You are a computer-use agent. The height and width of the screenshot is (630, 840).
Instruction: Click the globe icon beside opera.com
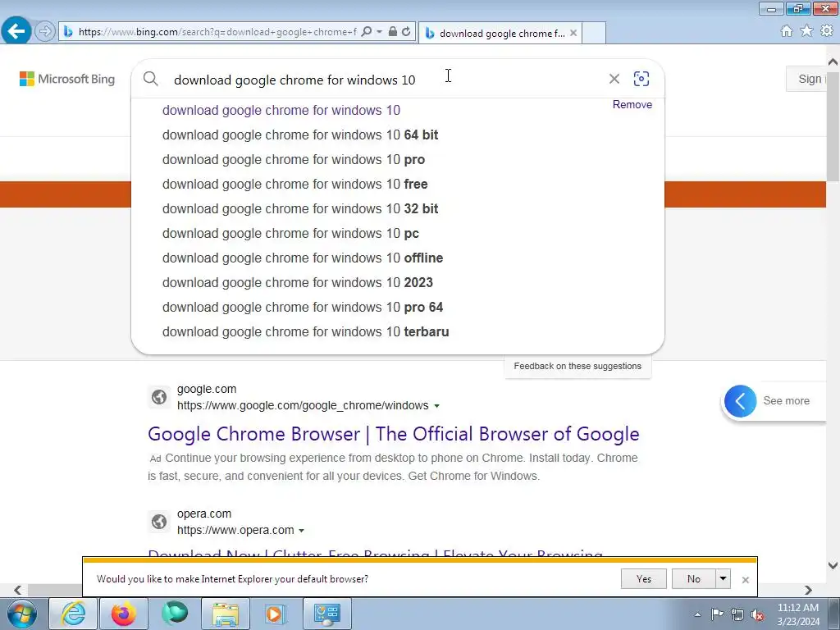click(159, 521)
